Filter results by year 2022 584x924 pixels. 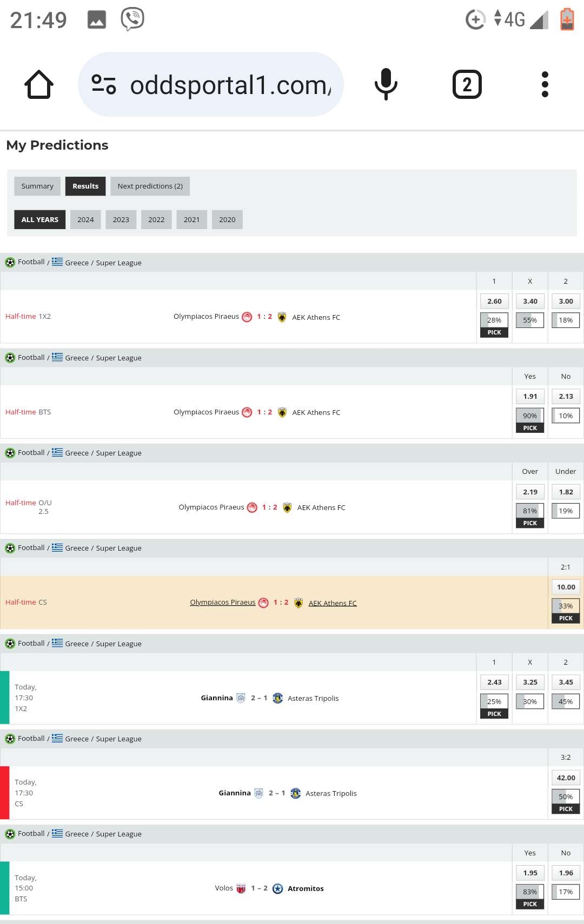coord(156,220)
